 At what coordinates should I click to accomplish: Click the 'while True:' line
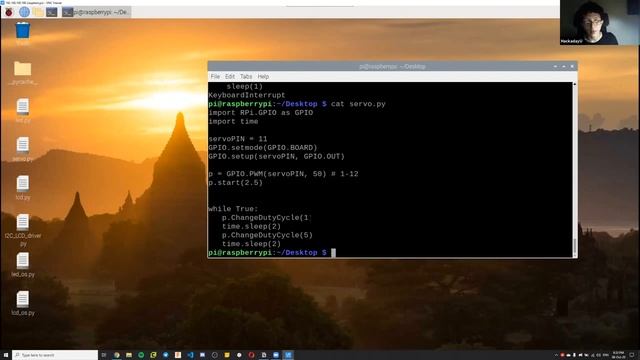(233, 209)
